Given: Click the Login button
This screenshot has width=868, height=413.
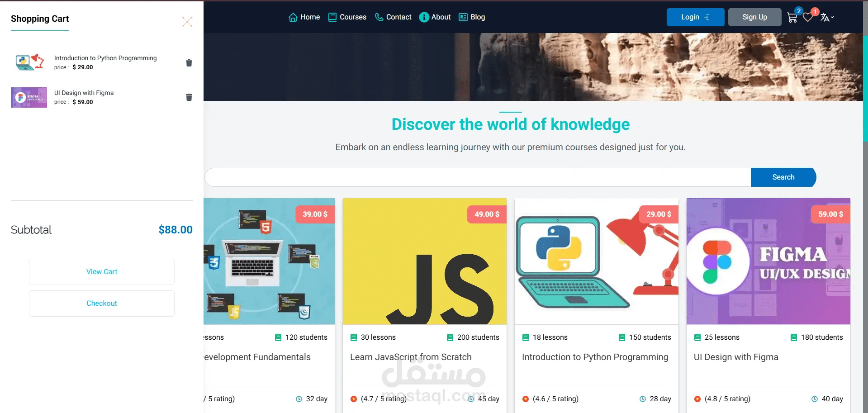Looking at the screenshot, I should coord(695,17).
